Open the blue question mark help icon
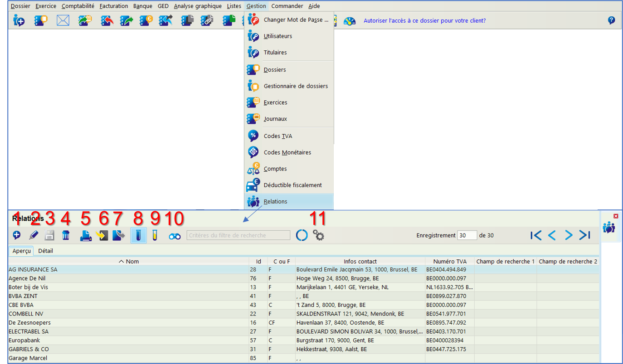Viewport: 623px width, 364px height. 611,20
